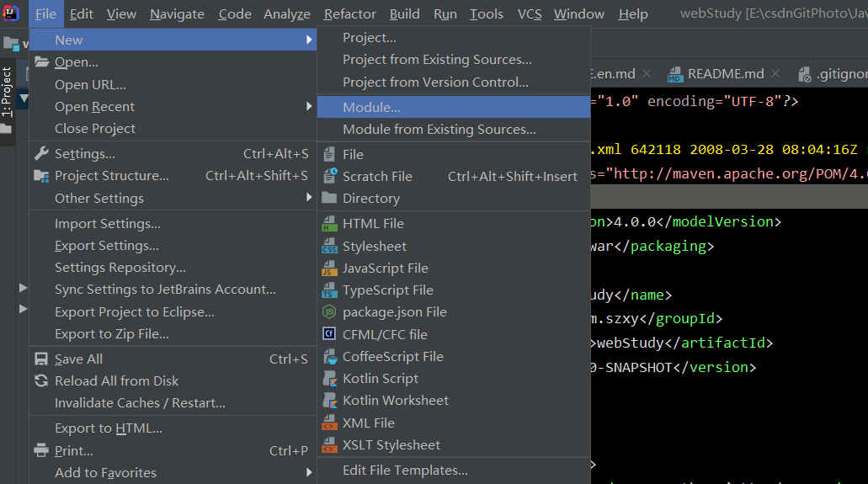
Task: Select Open URL...
Action: click(173, 85)
